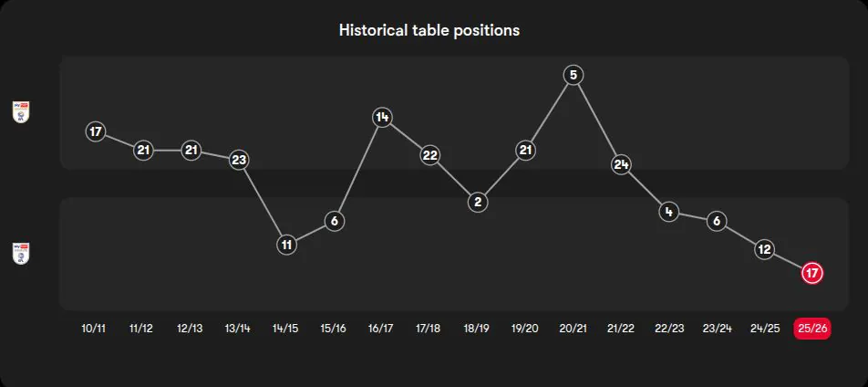Image resolution: width=868 pixels, height=387 pixels.
Task: Click the position 23 data point
Action: tap(239, 160)
